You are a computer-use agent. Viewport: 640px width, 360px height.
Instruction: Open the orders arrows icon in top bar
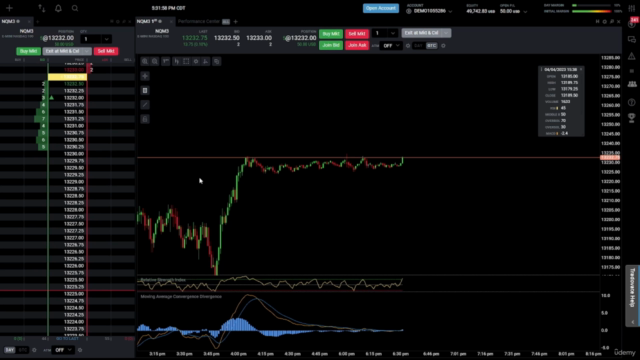point(42,8)
